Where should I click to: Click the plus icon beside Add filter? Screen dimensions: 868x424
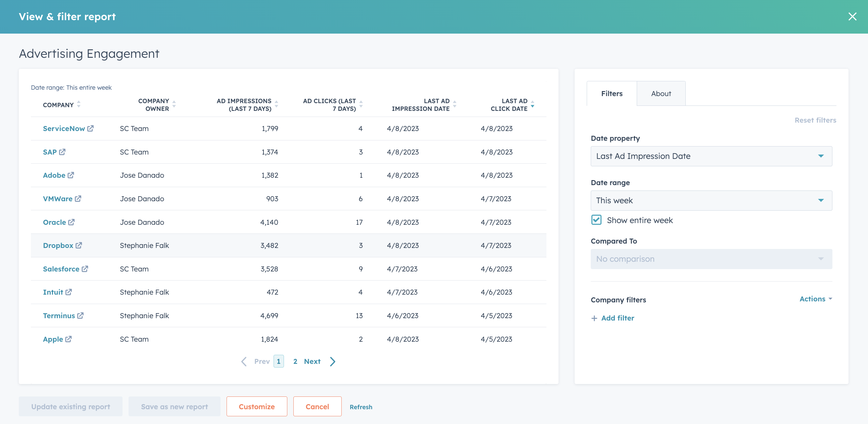click(x=594, y=319)
